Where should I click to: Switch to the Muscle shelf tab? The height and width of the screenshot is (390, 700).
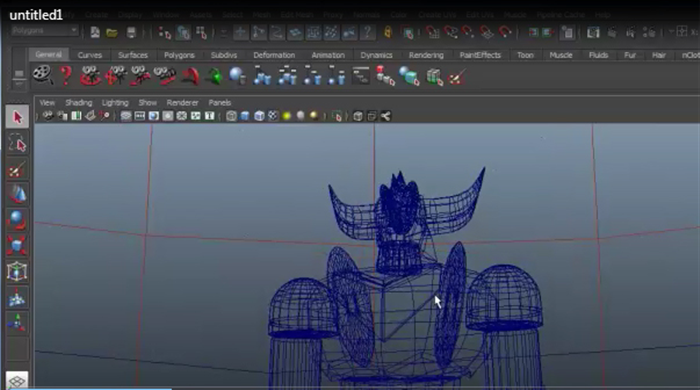(561, 55)
